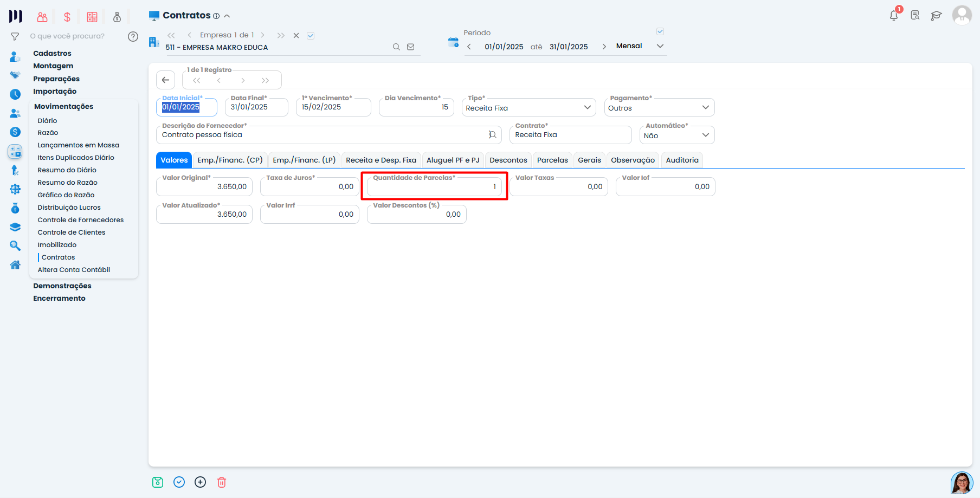980x498 pixels.
Task: Open the Automático dropdown showing Não
Action: click(676, 135)
